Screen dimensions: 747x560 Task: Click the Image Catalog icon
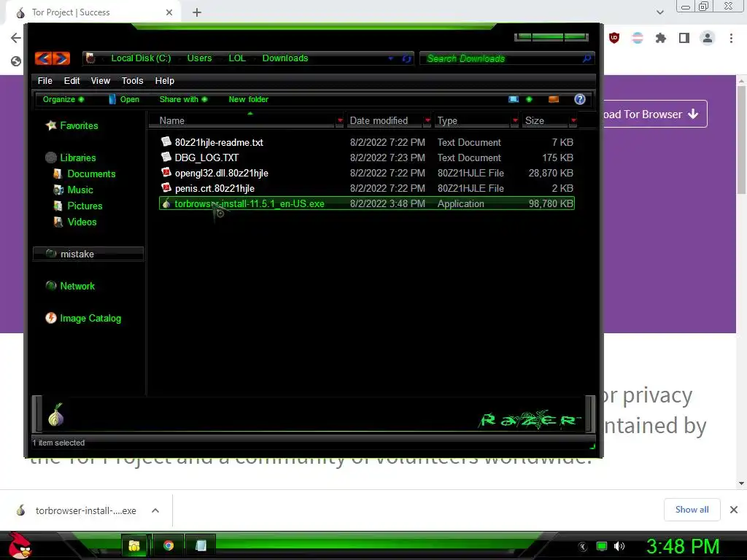tap(51, 318)
